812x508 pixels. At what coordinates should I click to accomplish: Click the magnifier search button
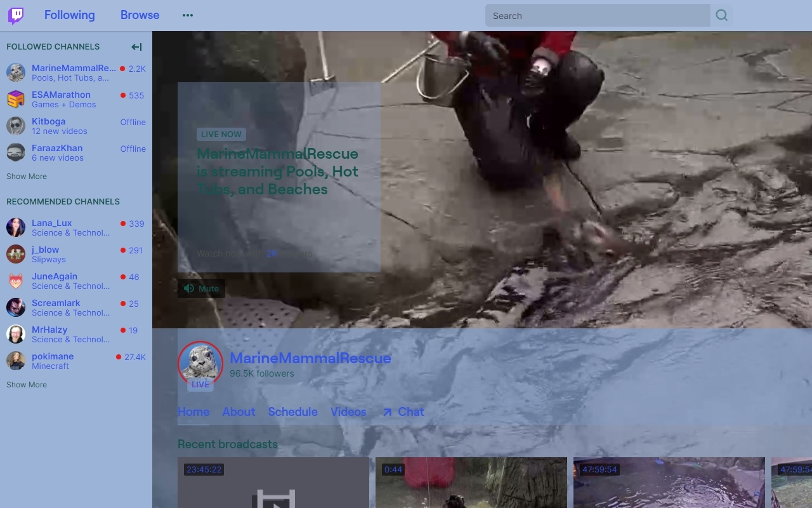pyautogui.click(x=721, y=16)
